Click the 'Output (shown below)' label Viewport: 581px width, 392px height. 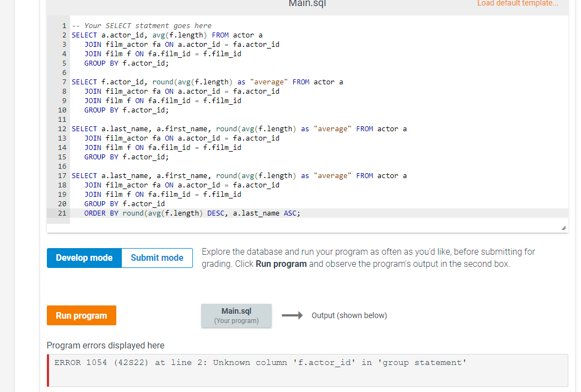point(349,315)
